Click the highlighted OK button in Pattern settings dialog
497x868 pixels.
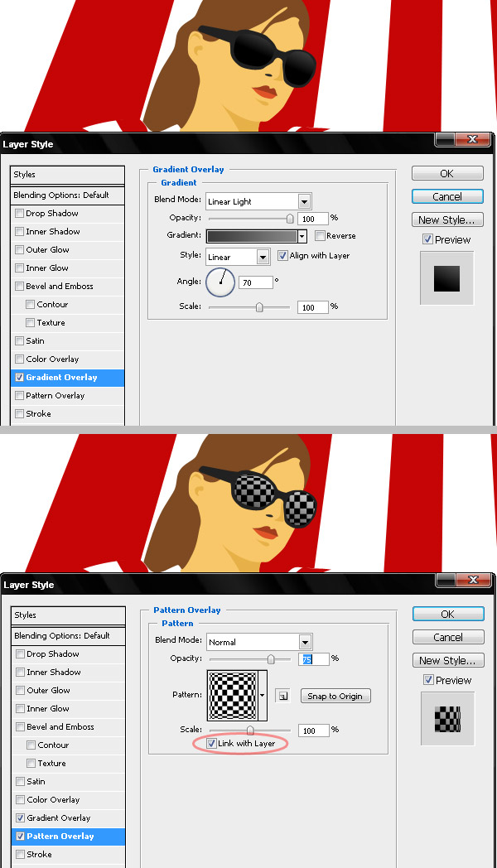(x=448, y=614)
